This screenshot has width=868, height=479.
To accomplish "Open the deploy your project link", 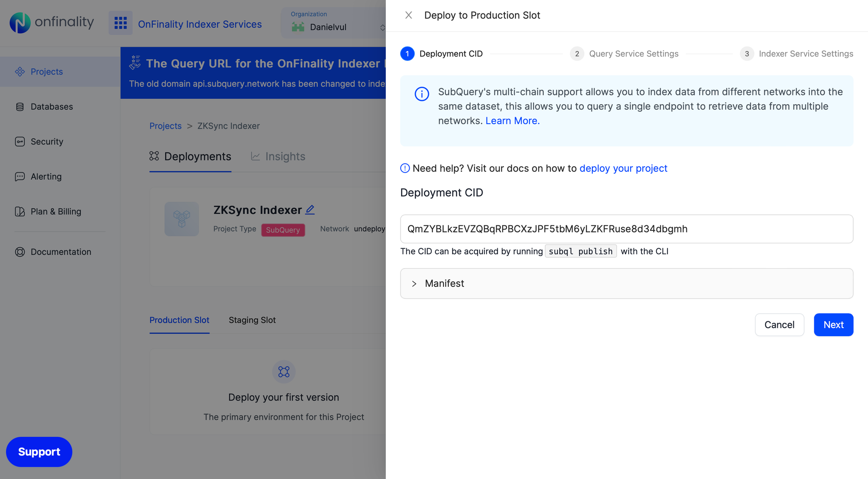I will click(623, 168).
